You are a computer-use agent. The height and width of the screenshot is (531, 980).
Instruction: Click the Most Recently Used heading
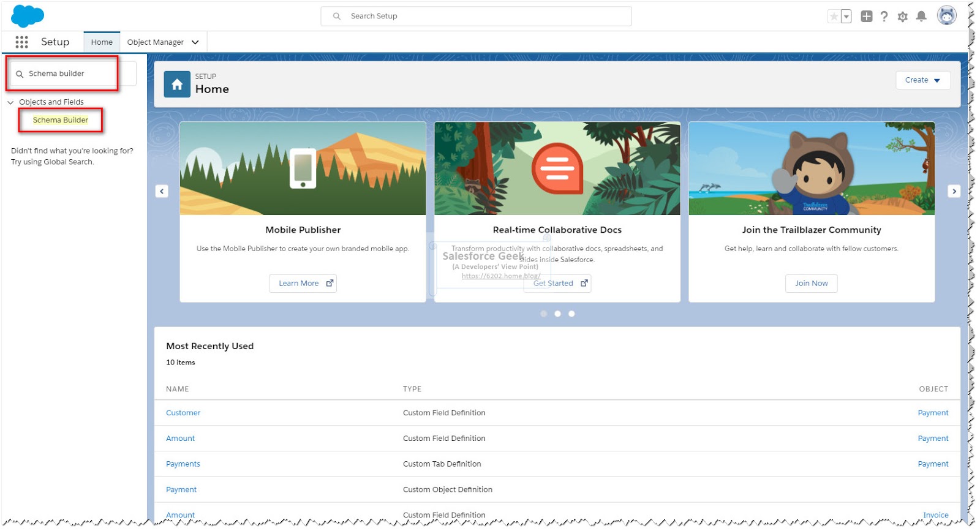point(209,346)
